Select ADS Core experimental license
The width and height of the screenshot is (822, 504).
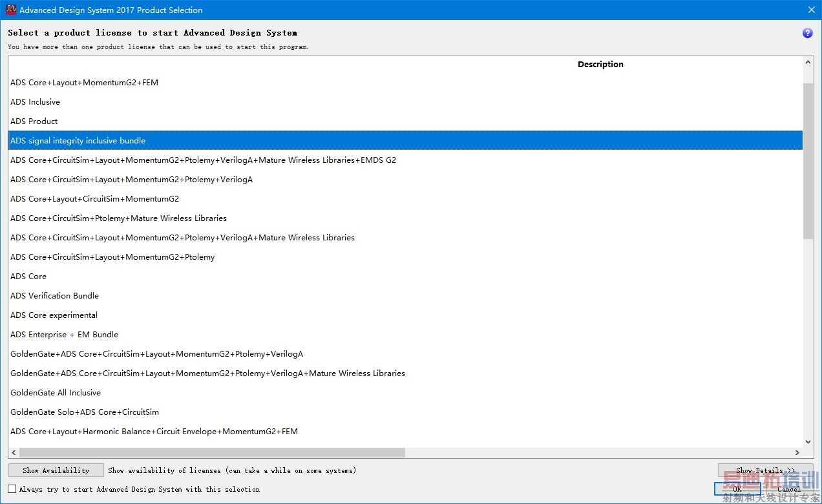405,315
